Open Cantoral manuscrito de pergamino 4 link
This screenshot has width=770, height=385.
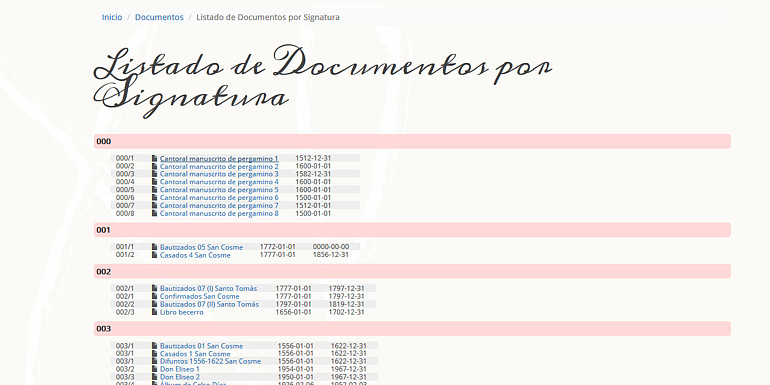click(x=219, y=182)
